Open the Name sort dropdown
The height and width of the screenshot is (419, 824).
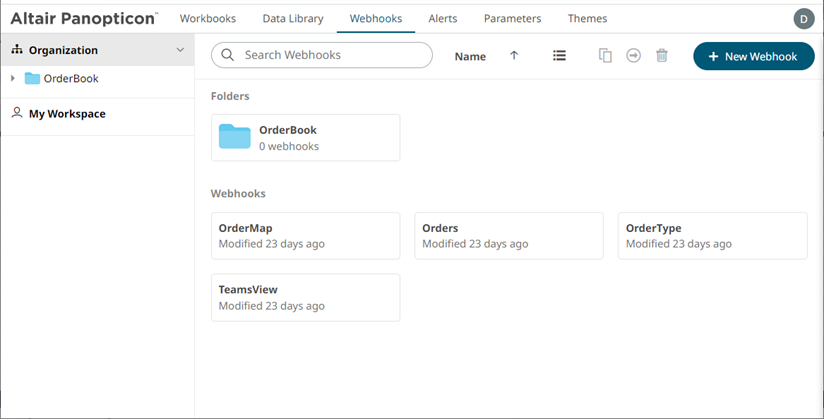tap(470, 57)
